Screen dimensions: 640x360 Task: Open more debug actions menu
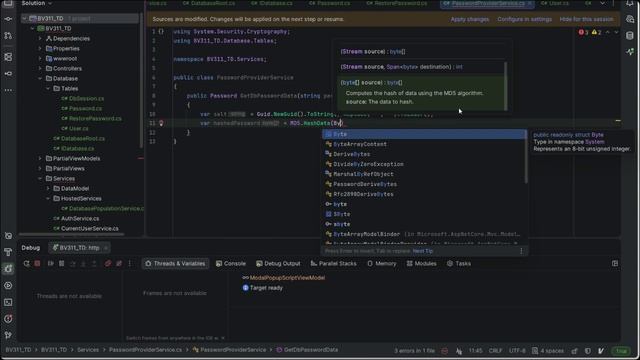tap(130, 264)
